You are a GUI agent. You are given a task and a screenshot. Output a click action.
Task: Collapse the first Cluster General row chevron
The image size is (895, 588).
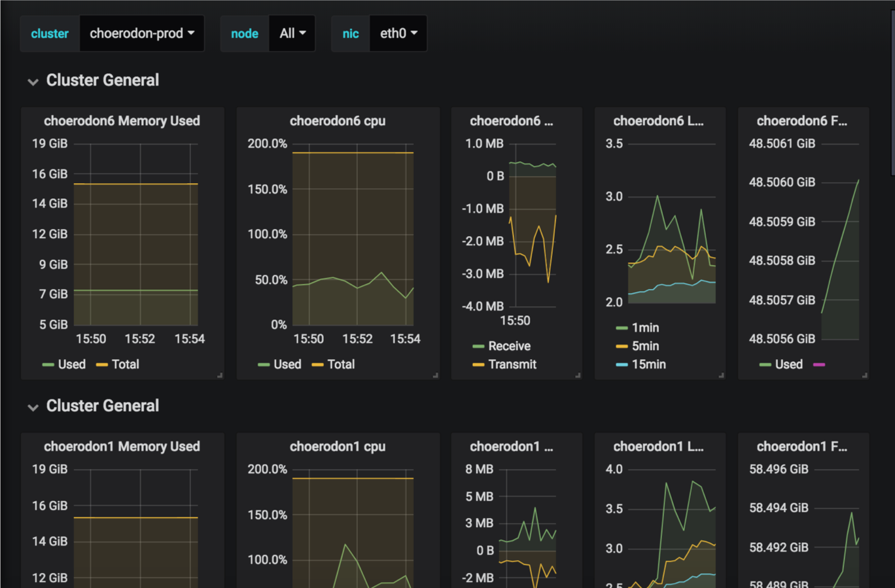click(33, 82)
